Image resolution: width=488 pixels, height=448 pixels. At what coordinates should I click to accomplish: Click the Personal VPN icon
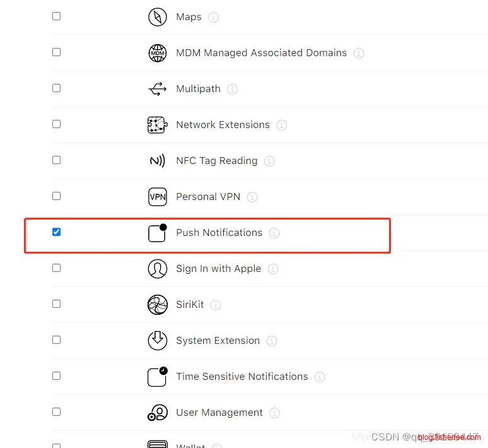[x=157, y=197]
